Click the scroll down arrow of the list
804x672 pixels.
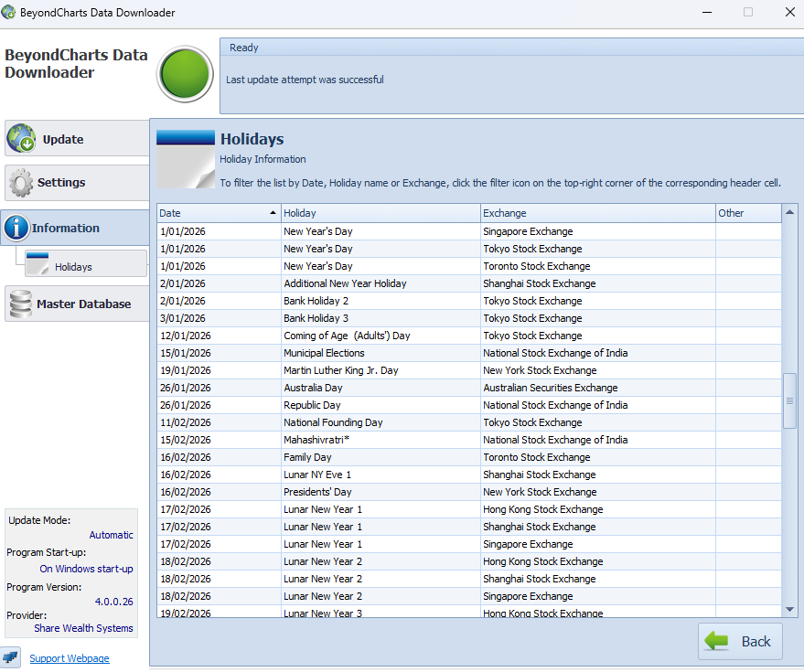click(x=789, y=609)
